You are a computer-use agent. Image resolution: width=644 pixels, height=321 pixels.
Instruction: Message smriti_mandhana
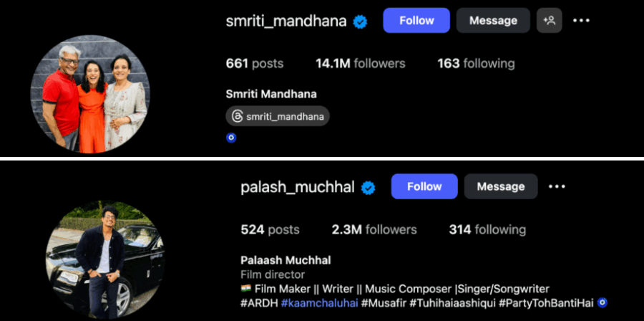tap(493, 21)
